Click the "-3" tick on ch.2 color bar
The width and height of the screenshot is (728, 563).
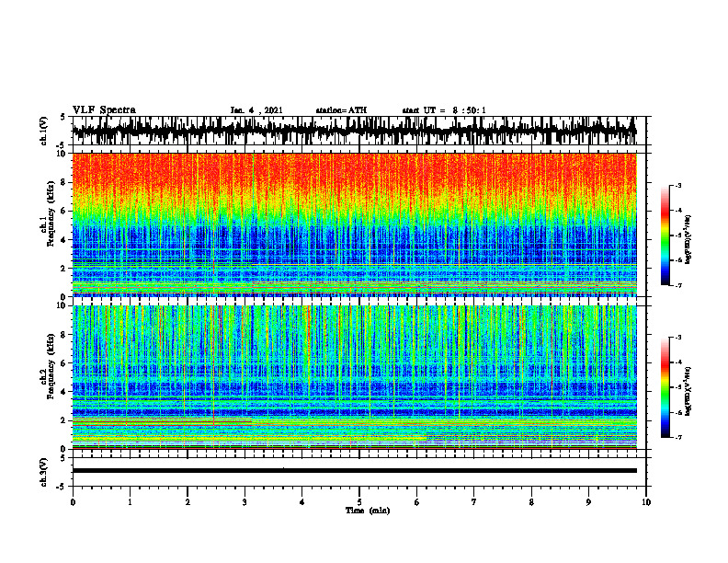click(678, 338)
